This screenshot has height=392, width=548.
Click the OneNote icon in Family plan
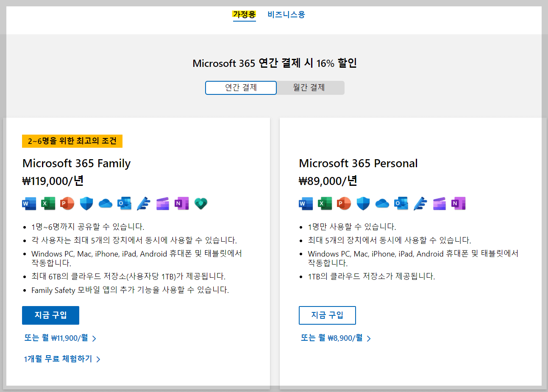pyautogui.click(x=182, y=204)
